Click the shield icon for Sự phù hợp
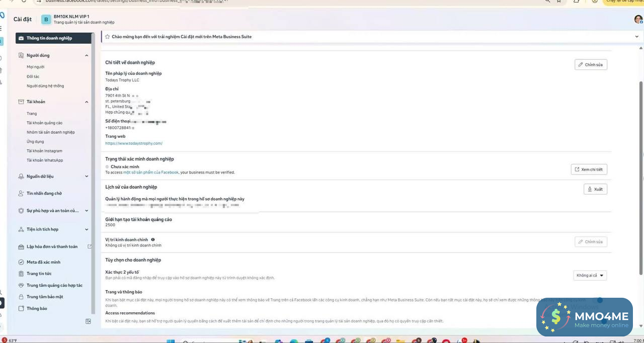Image resolution: width=644 pixels, height=343 pixels. click(21, 211)
